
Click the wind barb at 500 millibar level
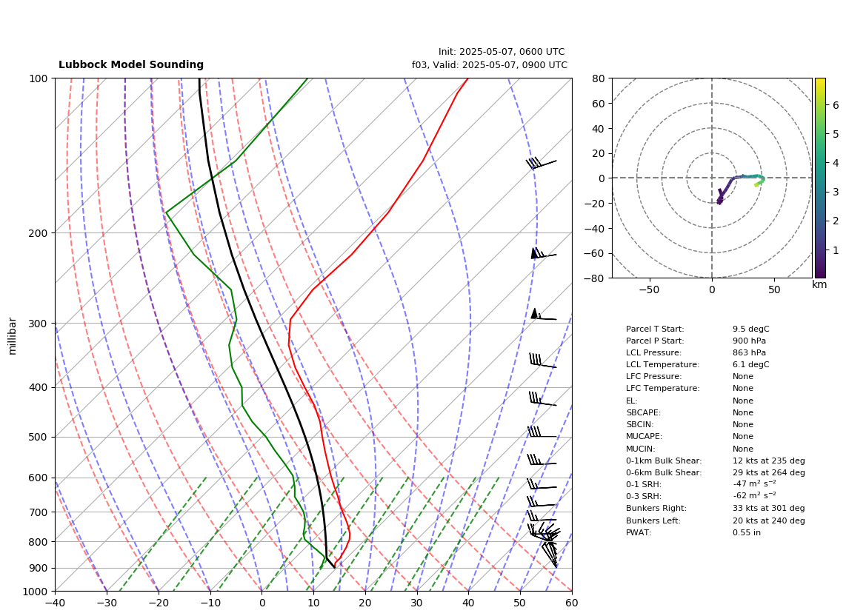click(542, 432)
